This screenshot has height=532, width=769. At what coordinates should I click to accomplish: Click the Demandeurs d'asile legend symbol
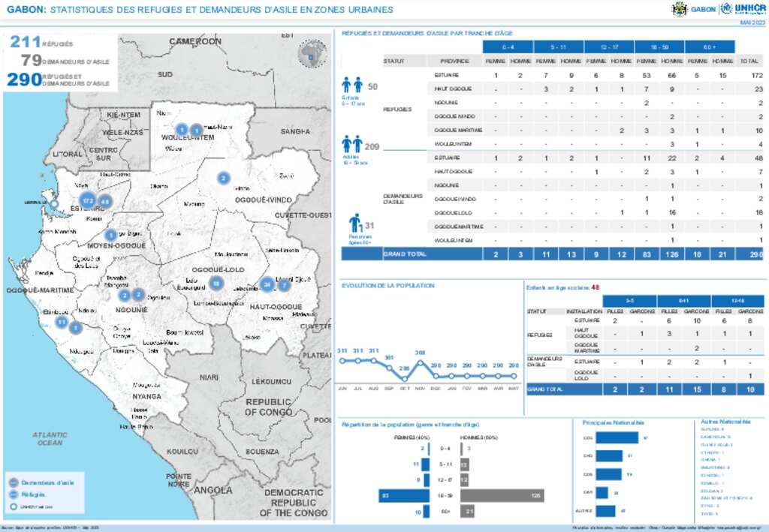[14, 482]
